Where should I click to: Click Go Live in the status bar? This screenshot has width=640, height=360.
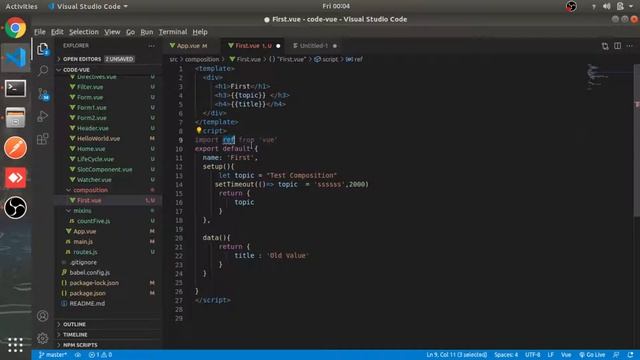tap(592, 355)
